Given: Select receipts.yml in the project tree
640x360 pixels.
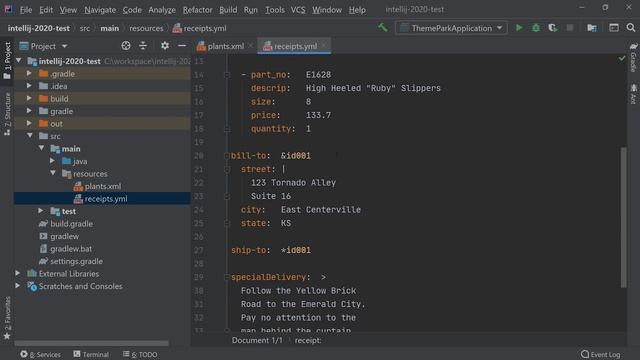Looking at the screenshot, I should click(x=106, y=199).
